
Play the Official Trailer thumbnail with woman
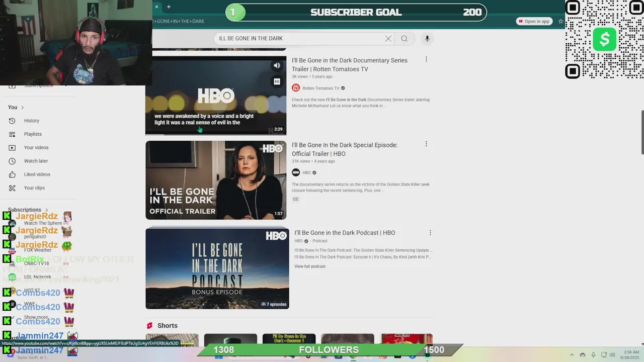pos(216,180)
